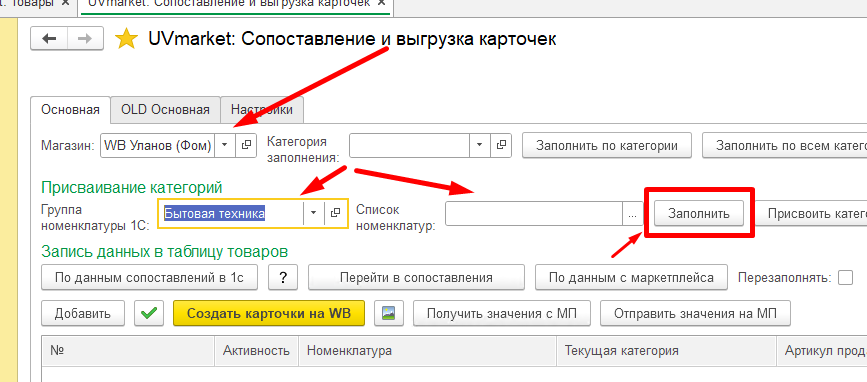Click into the Категория заполнения input field
The image size is (867, 382).
pyautogui.click(x=409, y=145)
